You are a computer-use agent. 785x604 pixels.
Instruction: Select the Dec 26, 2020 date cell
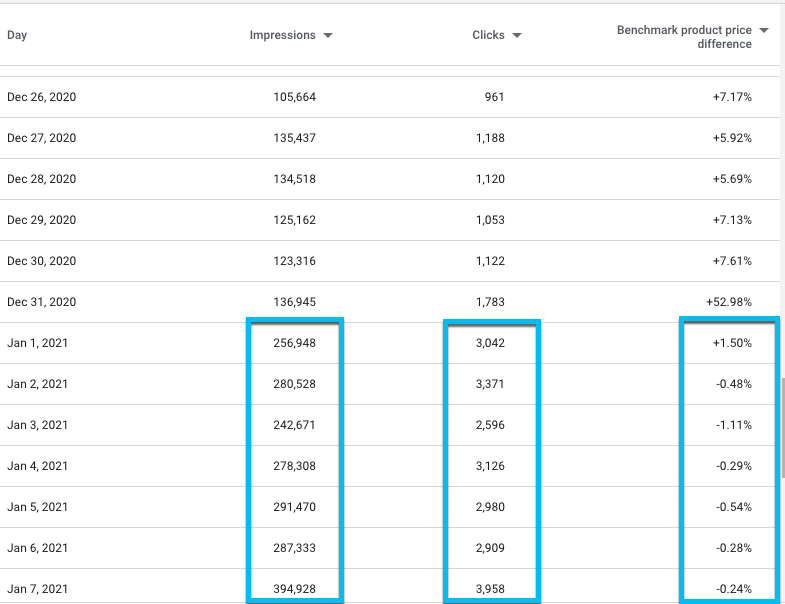click(42, 97)
